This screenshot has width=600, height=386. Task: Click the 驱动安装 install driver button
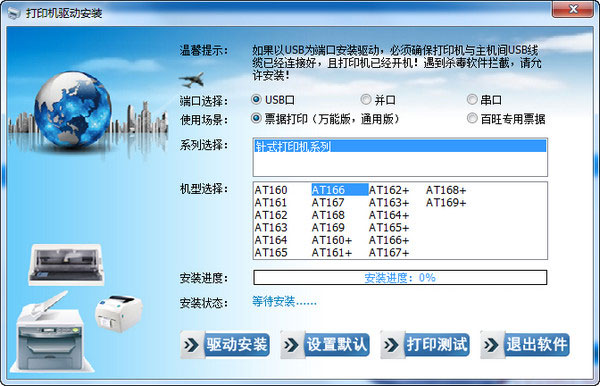pos(225,345)
